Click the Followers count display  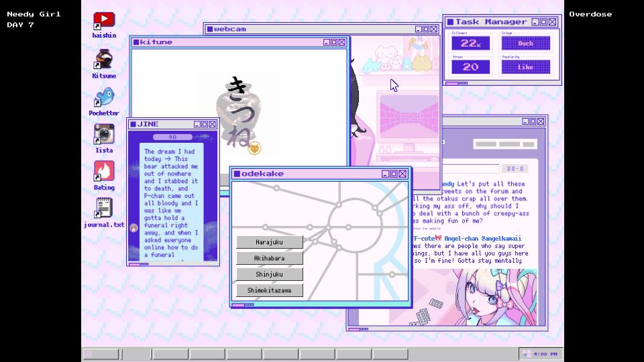coord(470,44)
